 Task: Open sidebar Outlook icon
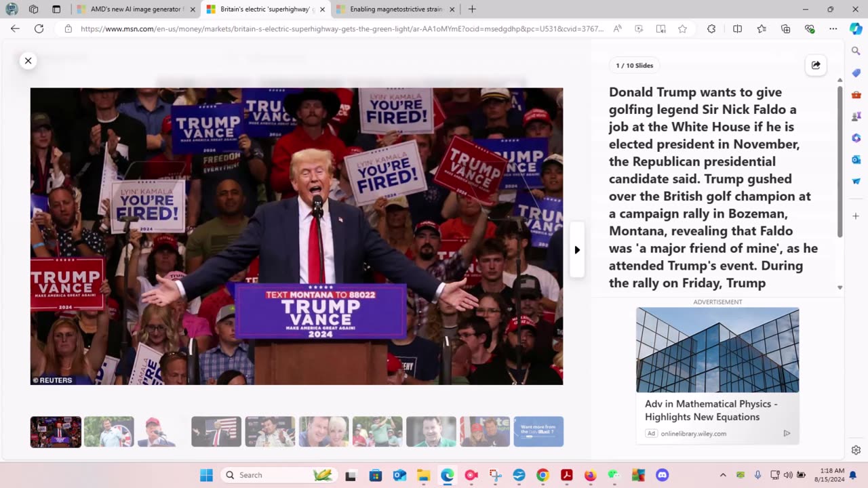[856, 159]
